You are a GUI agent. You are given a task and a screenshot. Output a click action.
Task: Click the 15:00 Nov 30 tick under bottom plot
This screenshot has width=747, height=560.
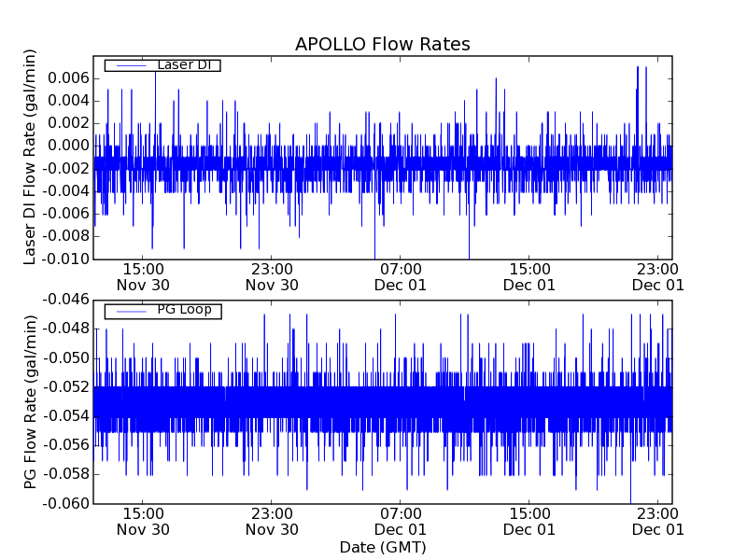pyautogui.click(x=143, y=522)
